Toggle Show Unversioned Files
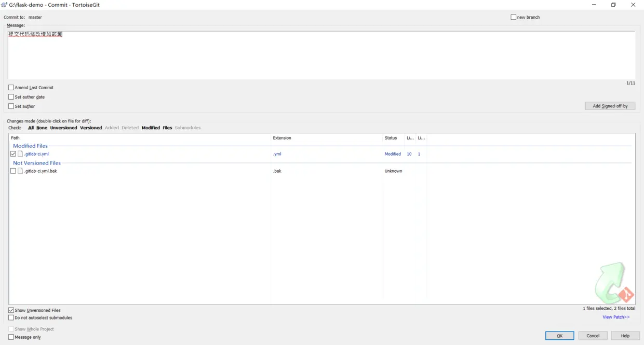 pyautogui.click(x=11, y=310)
